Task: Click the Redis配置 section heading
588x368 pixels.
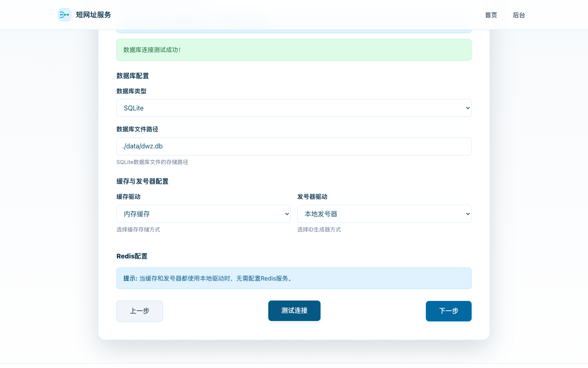Action: click(x=132, y=256)
